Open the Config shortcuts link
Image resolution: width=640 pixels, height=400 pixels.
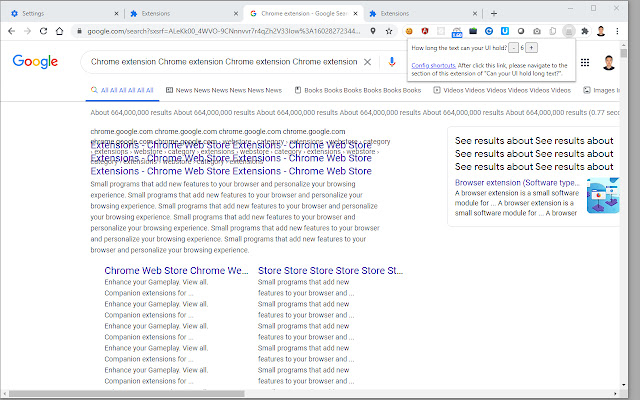point(433,65)
